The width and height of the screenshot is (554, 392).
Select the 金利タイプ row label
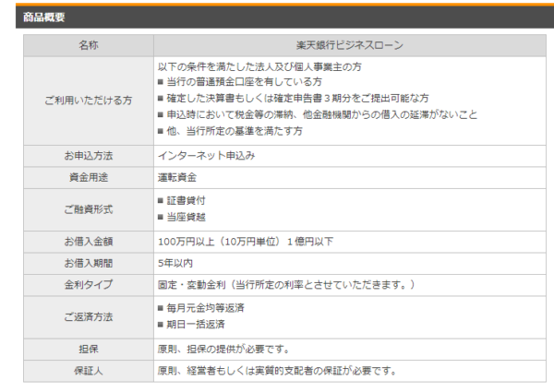[x=89, y=285]
